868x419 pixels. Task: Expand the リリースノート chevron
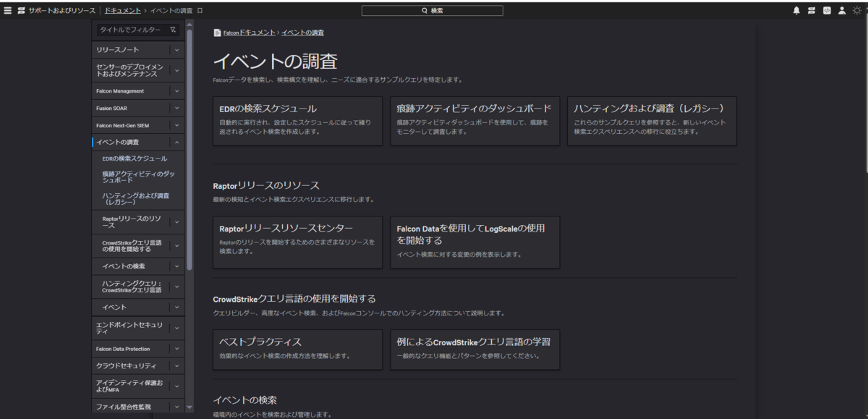pos(177,50)
